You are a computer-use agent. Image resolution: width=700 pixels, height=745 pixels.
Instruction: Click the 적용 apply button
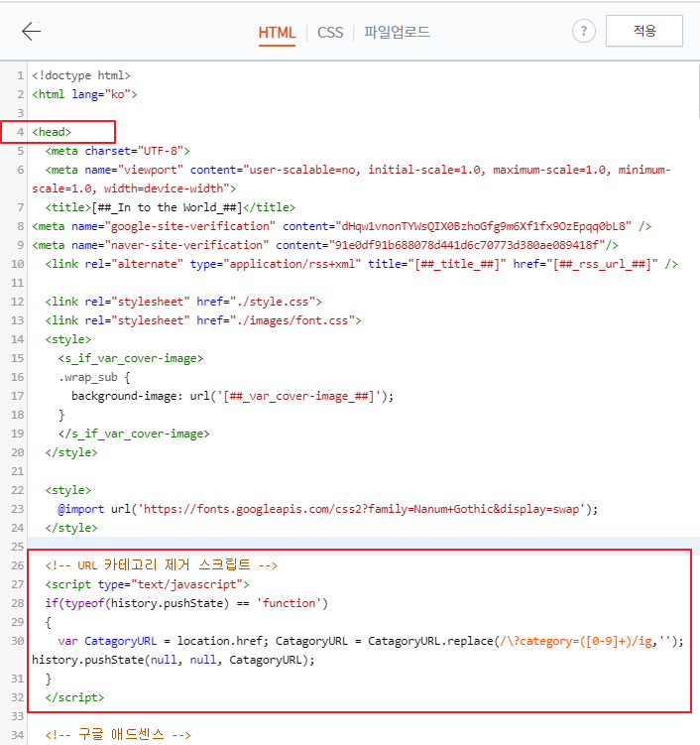643,31
